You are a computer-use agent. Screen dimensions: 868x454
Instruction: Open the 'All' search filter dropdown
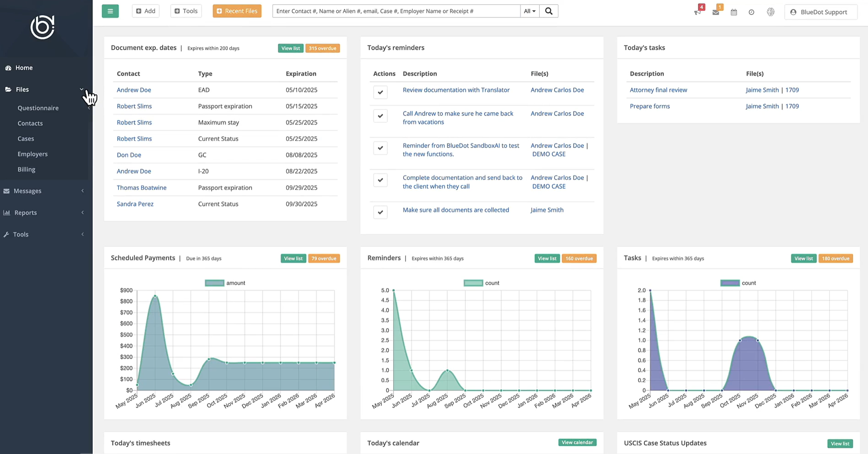529,11
